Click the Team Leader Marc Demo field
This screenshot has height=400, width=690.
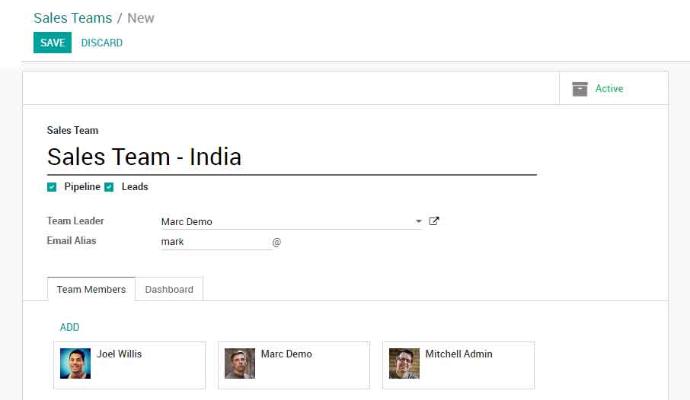(x=285, y=222)
